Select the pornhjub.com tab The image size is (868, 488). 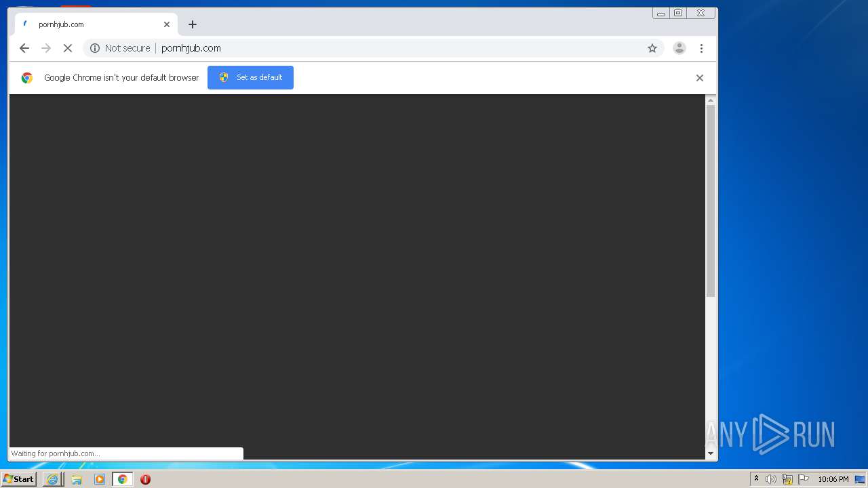(96, 24)
